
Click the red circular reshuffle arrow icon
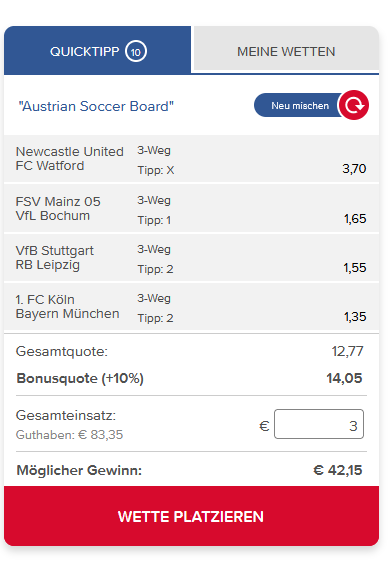tap(353, 105)
